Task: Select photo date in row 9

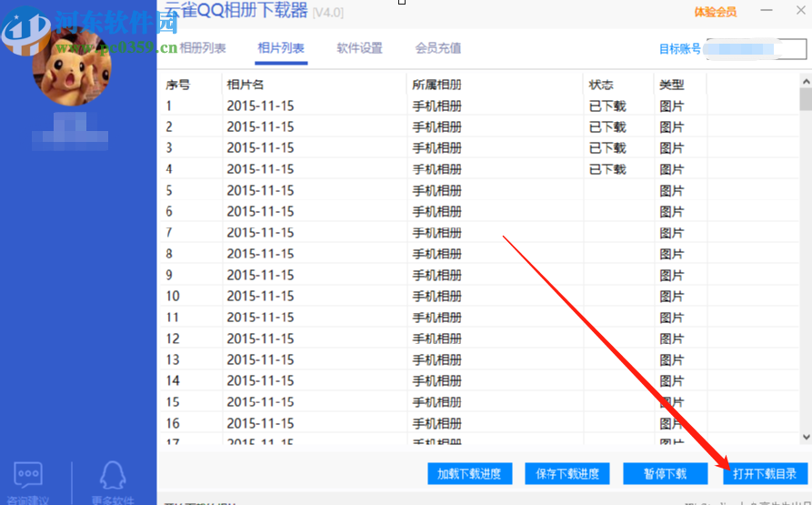Action: pos(260,275)
